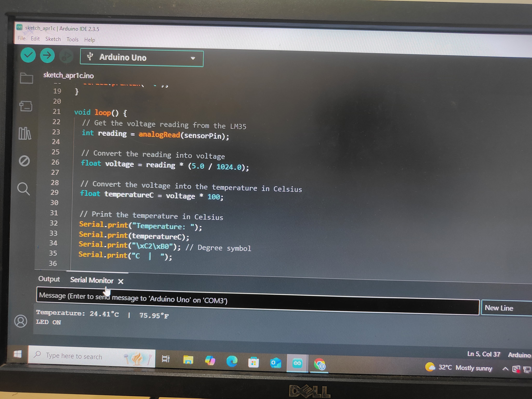Click the user profile account icon
Viewport: 532px width, 399px height.
[21, 321]
